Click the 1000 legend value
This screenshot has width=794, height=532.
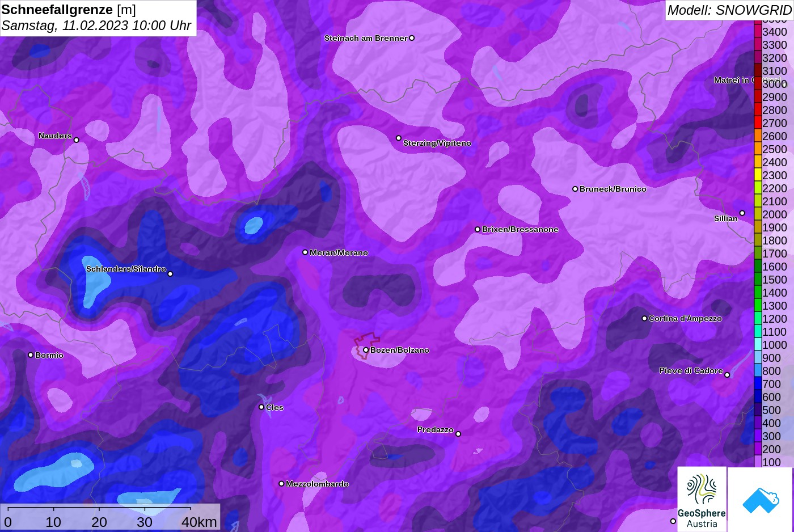click(x=775, y=345)
